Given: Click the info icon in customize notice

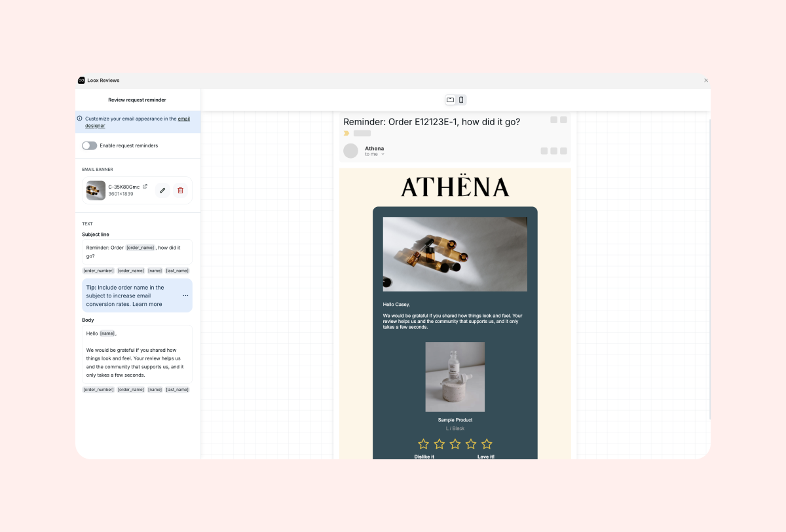Looking at the screenshot, I should [80, 119].
